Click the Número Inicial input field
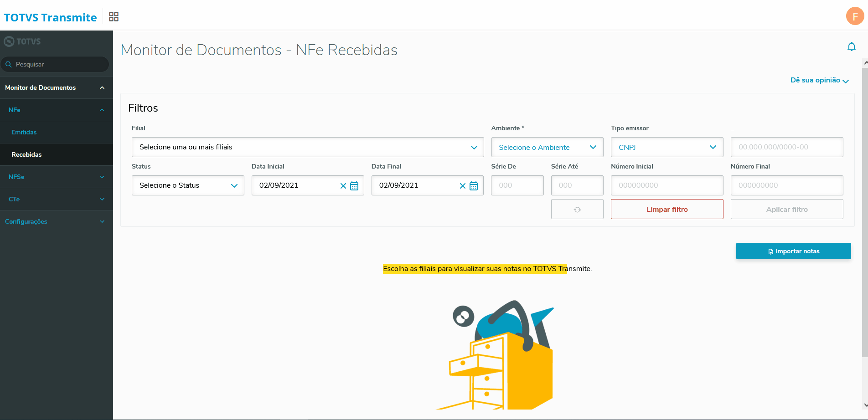Viewport: 868px width, 420px height. pyautogui.click(x=667, y=185)
